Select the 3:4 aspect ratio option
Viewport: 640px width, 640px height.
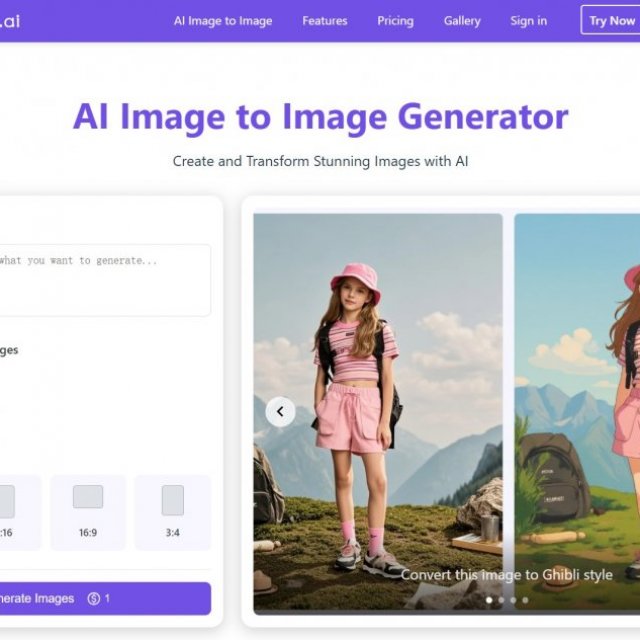[x=173, y=512]
